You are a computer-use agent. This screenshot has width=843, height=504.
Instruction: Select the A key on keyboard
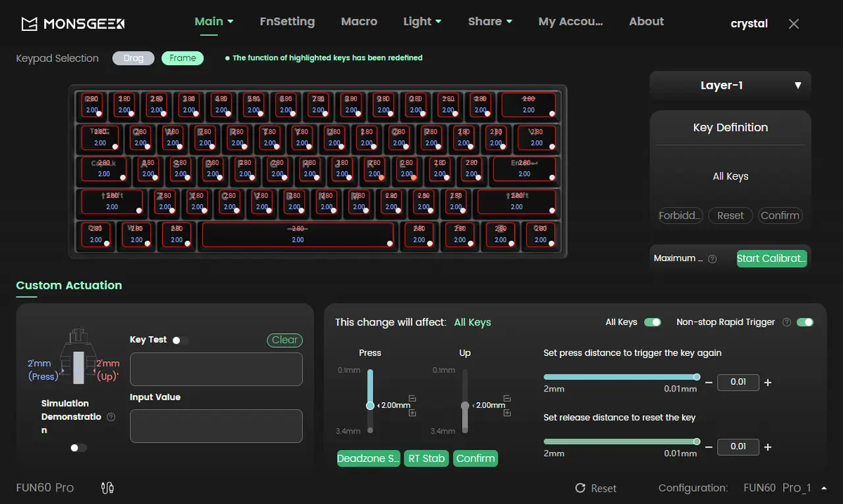[148, 169]
